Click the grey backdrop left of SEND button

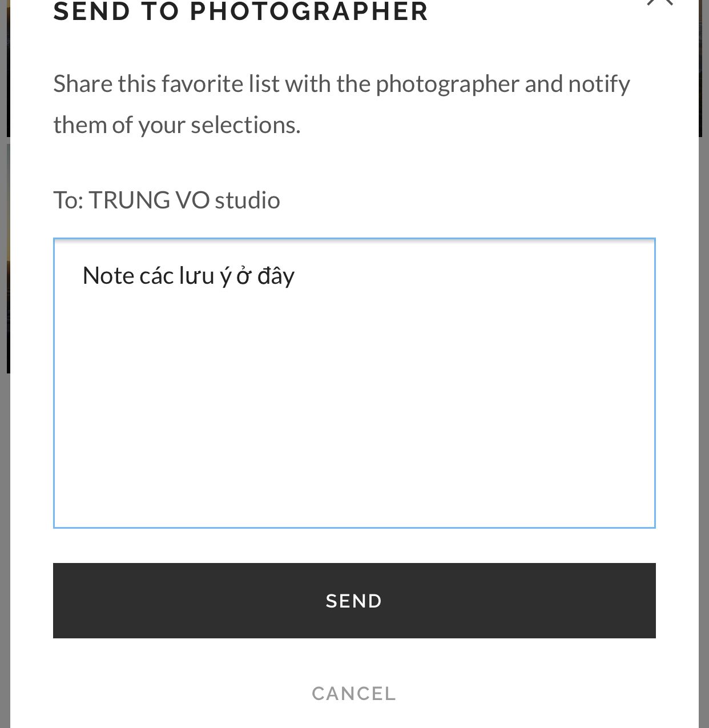5,600
